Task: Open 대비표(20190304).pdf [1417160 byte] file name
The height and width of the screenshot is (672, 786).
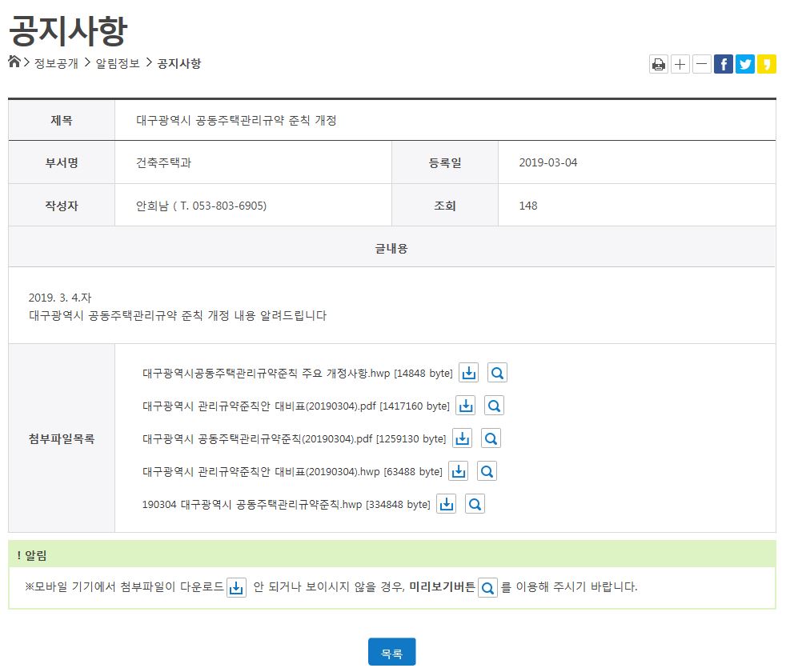Action: 296,406
